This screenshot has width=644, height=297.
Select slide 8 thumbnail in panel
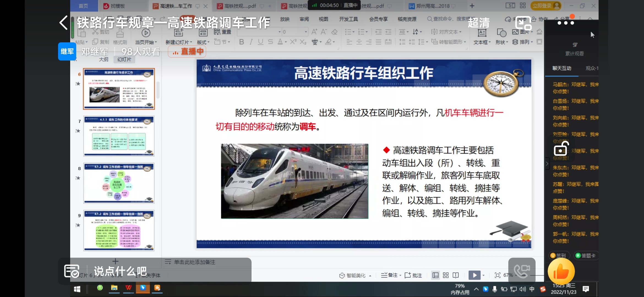click(119, 183)
